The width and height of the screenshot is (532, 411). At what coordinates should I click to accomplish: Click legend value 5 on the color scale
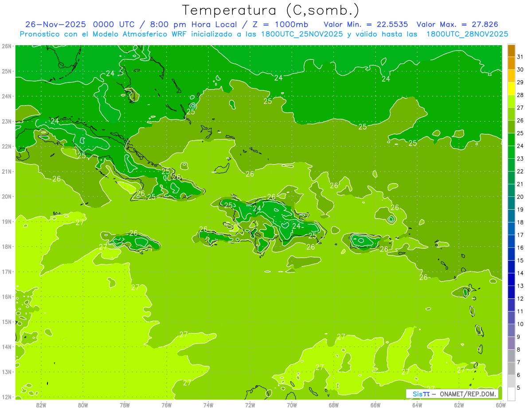[519, 388]
